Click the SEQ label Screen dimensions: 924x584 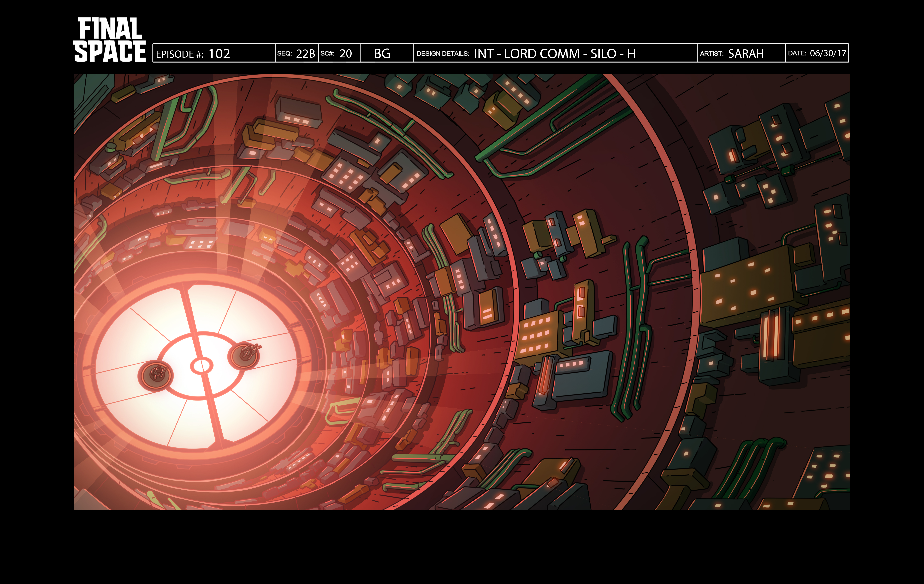point(284,54)
